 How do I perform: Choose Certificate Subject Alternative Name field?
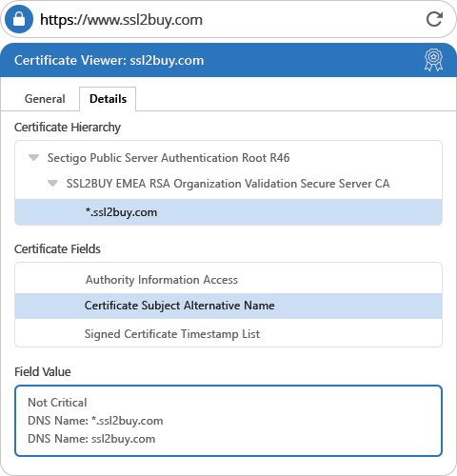(228, 306)
